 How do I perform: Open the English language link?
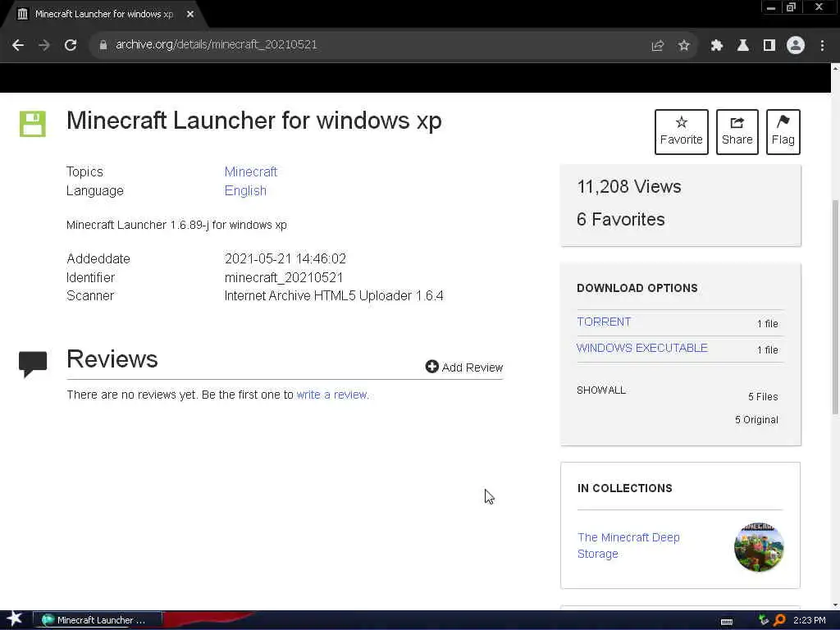point(245,191)
